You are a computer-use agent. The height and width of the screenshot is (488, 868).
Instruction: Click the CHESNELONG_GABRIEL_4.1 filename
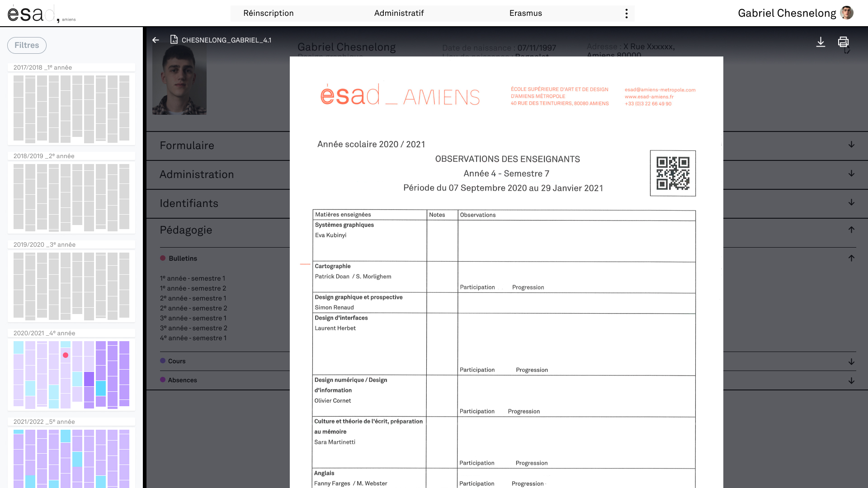(x=226, y=40)
